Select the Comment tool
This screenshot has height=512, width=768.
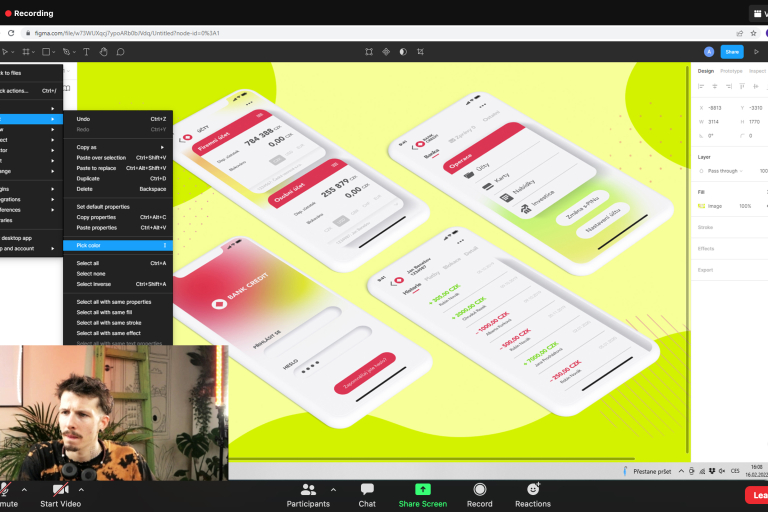click(120, 52)
